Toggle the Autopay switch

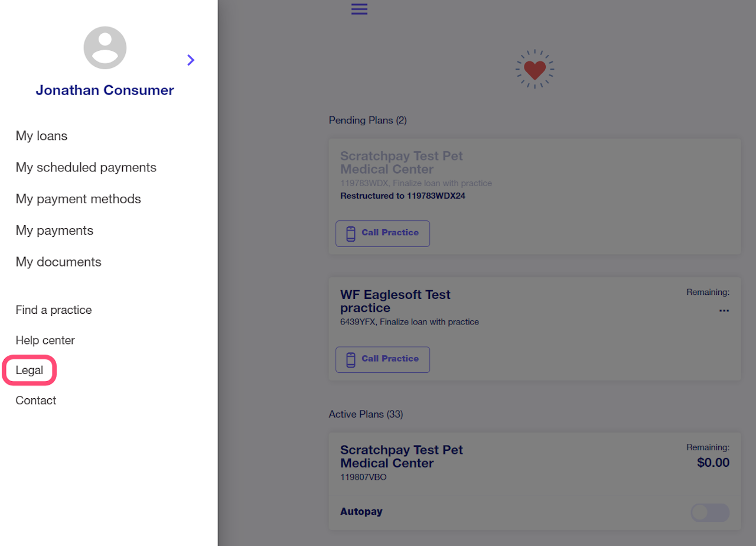(x=709, y=512)
